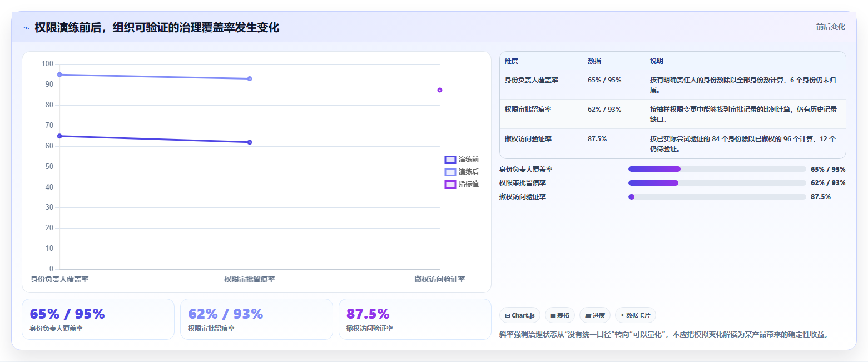Click progress value 62% / 93% label
The height and width of the screenshot is (362, 868).
828,183
